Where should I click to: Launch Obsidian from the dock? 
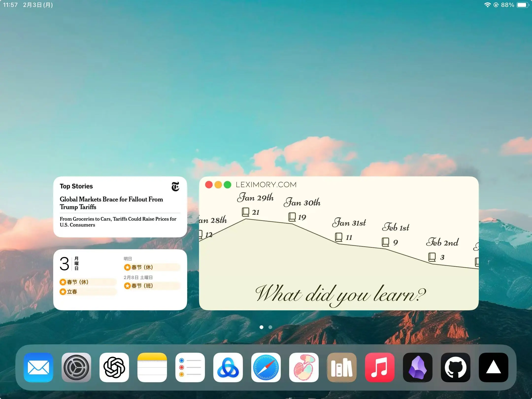[x=418, y=367]
